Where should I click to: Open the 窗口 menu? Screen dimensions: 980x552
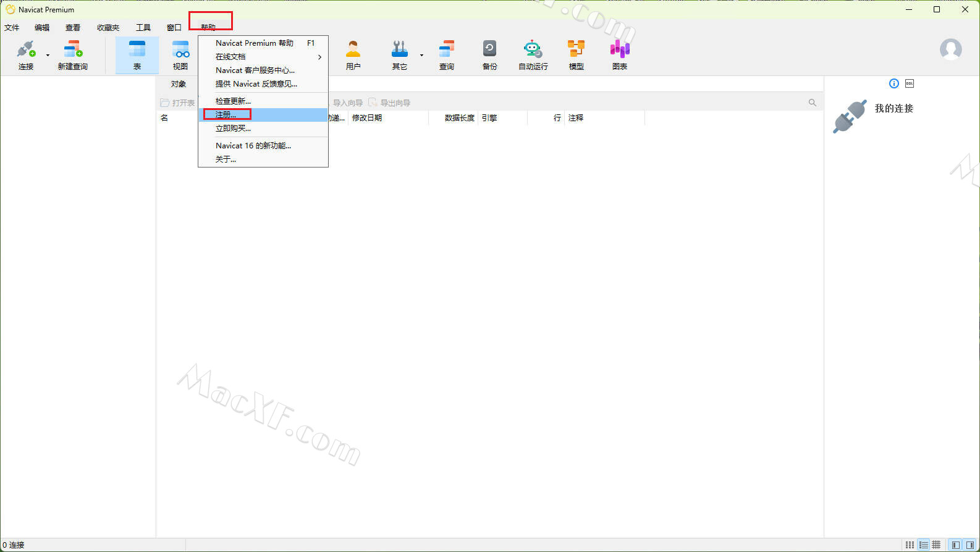pyautogui.click(x=174, y=27)
